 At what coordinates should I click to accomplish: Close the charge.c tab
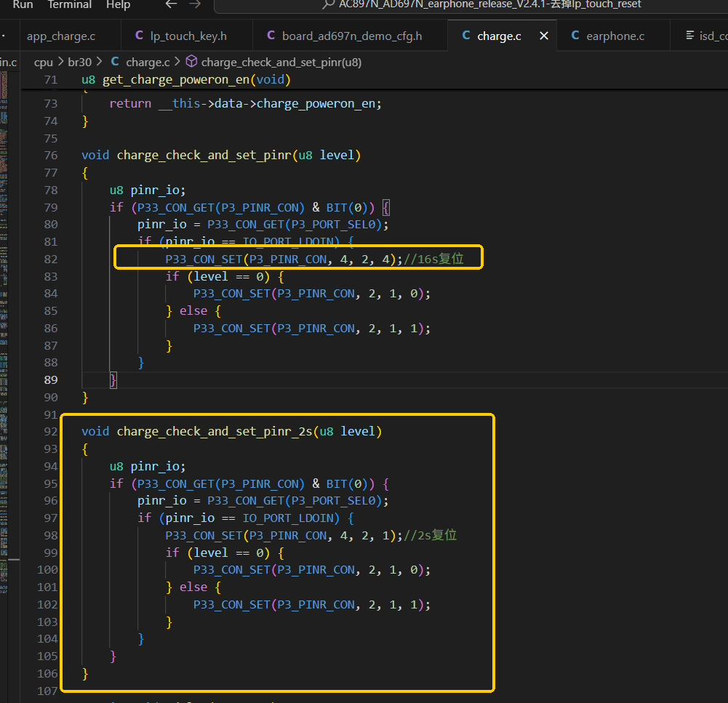coord(544,36)
